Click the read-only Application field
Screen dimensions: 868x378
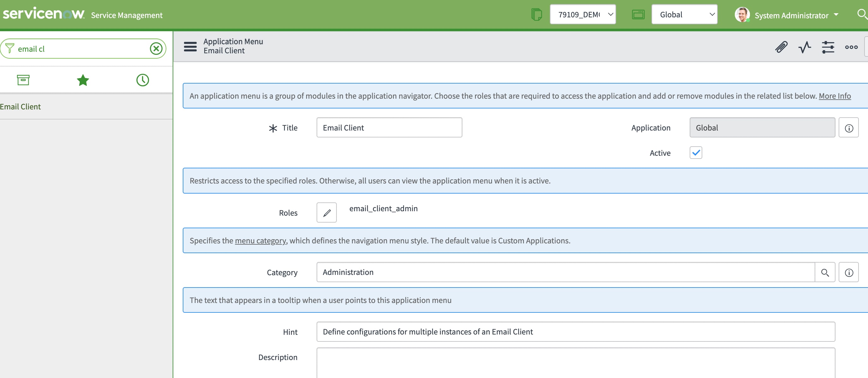[762, 128]
